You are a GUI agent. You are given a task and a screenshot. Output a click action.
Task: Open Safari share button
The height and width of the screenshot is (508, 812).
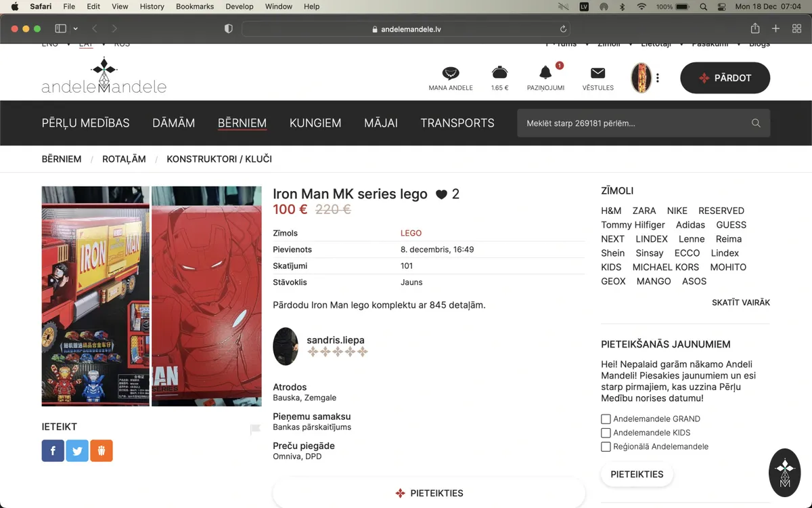pyautogui.click(x=755, y=28)
